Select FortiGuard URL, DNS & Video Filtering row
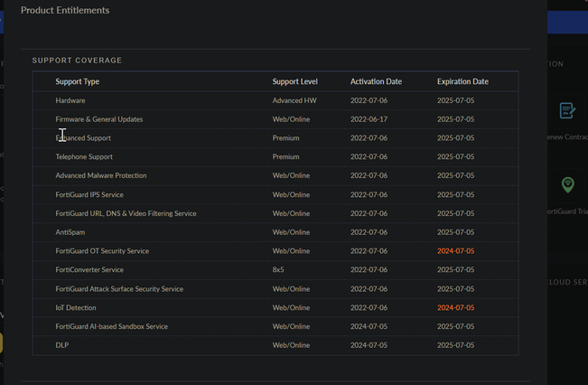The width and height of the screenshot is (588, 385). tap(126, 213)
